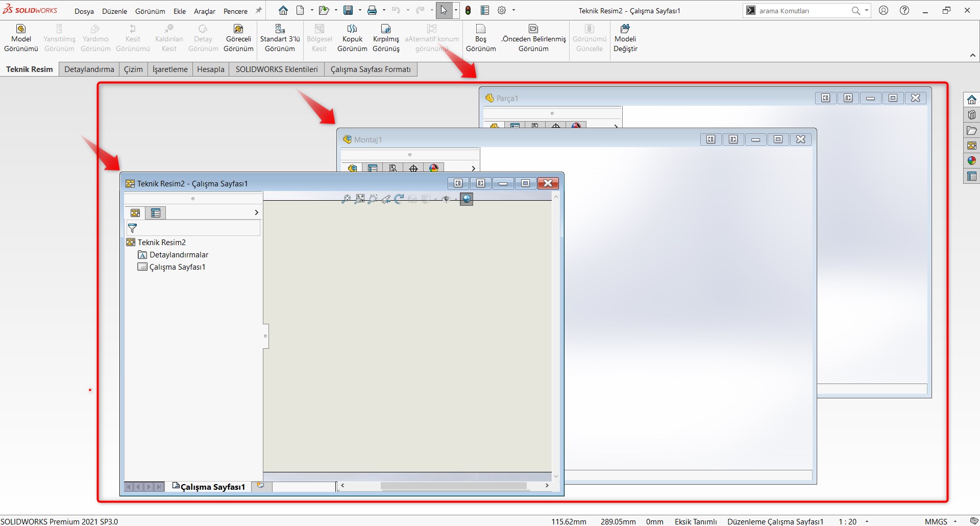Click the Rebuild traffic light icon

click(468, 10)
